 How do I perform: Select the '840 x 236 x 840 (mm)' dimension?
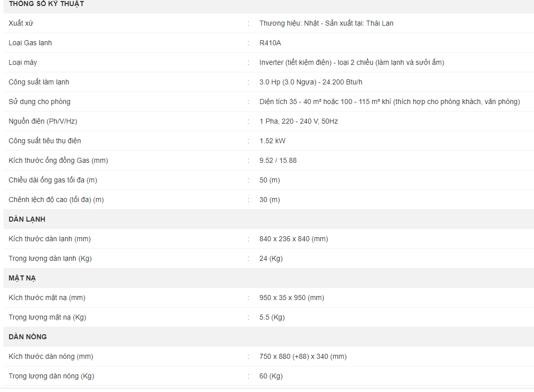(294, 239)
